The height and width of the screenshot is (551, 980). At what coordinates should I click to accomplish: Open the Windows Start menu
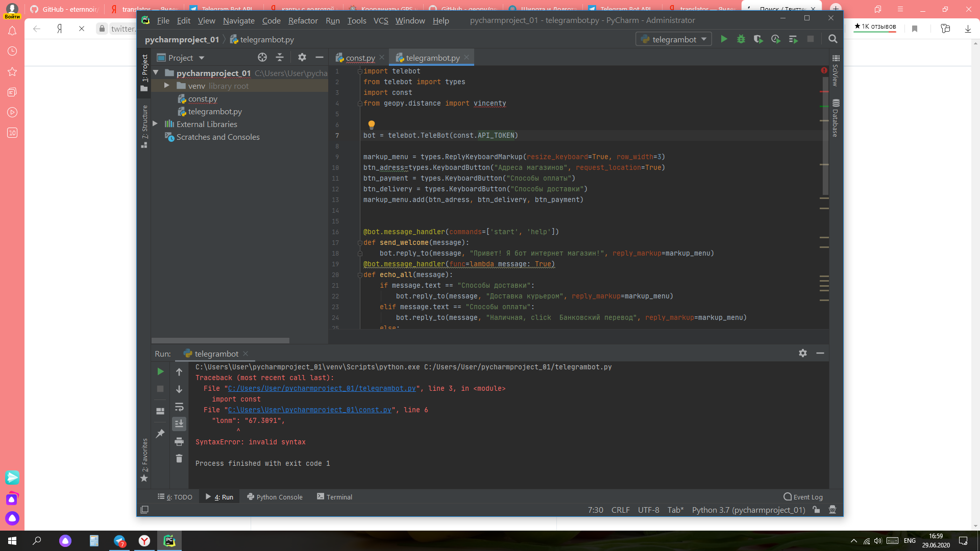point(12,541)
